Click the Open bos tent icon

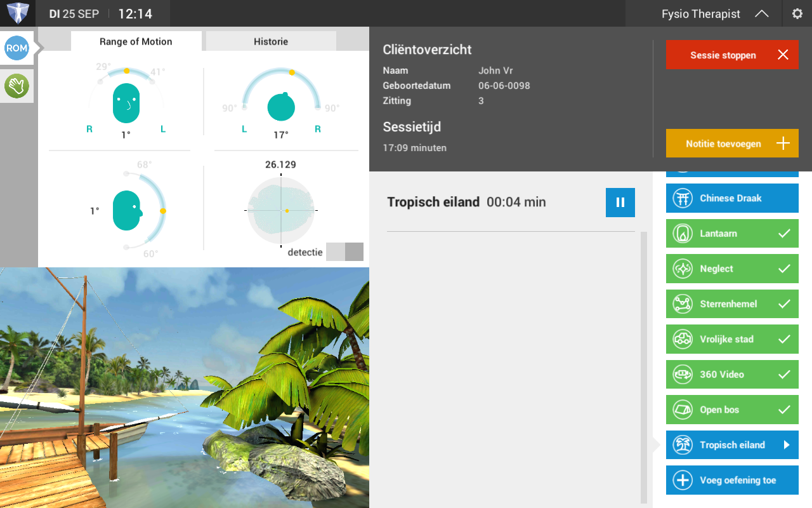pos(683,410)
